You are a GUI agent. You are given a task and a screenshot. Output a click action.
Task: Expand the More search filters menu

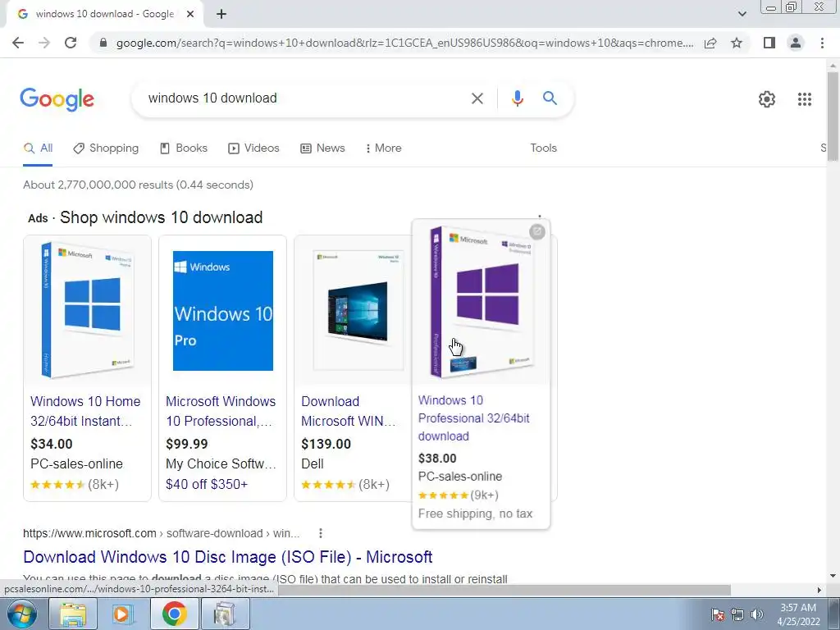point(383,148)
